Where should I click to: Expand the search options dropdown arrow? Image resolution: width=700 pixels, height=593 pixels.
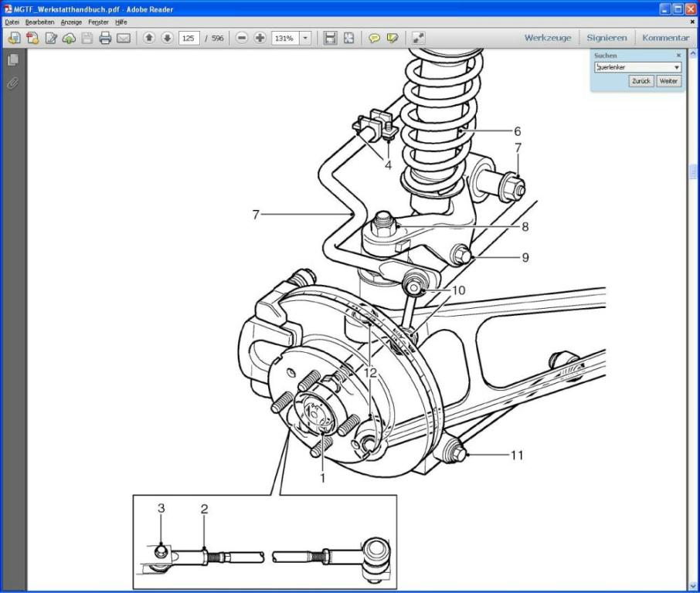tap(677, 68)
